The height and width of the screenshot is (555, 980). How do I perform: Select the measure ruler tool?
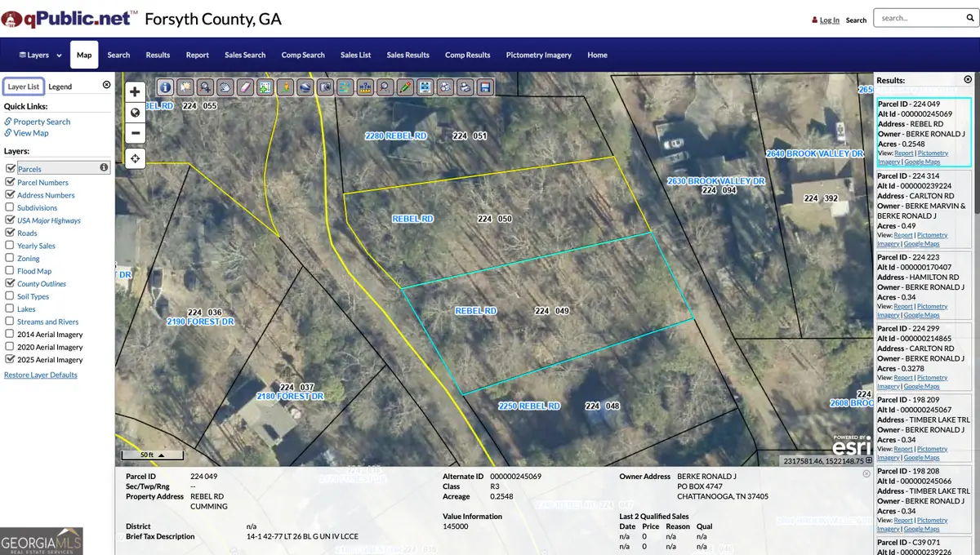pyautogui.click(x=365, y=87)
